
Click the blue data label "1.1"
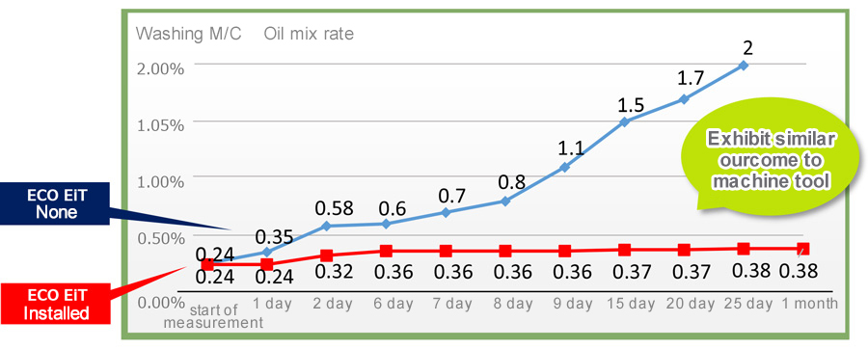coord(571,148)
